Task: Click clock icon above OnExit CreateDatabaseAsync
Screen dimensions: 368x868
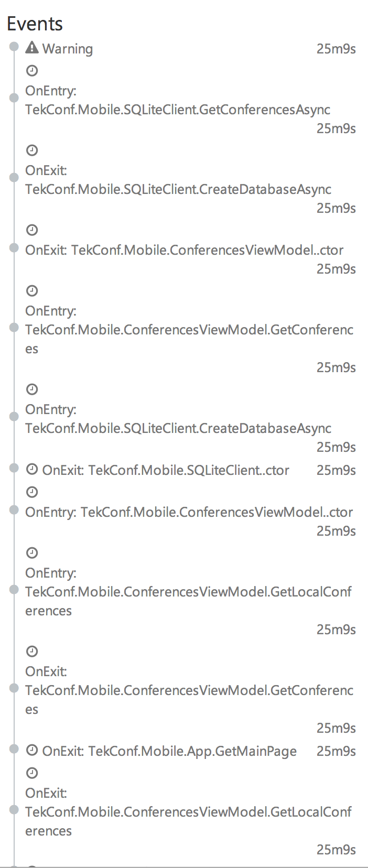Action: pyautogui.click(x=32, y=150)
